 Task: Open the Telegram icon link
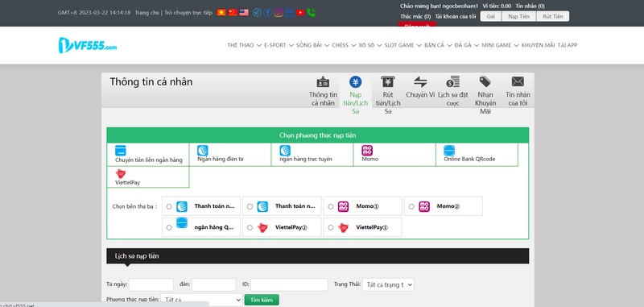click(257, 13)
